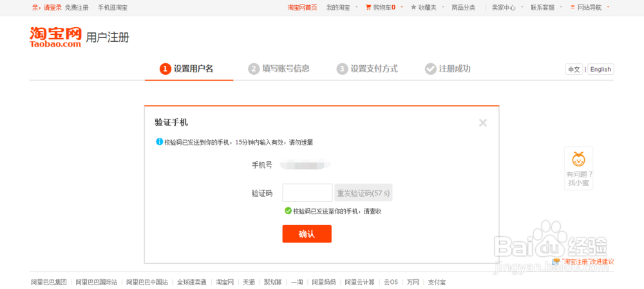Click step 2 circle 填写账号信息
Image resolution: width=644 pixels, height=289 pixels.
[254, 69]
